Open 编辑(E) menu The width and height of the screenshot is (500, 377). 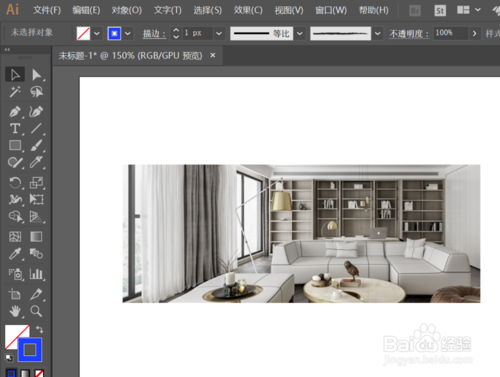[86, 10]
